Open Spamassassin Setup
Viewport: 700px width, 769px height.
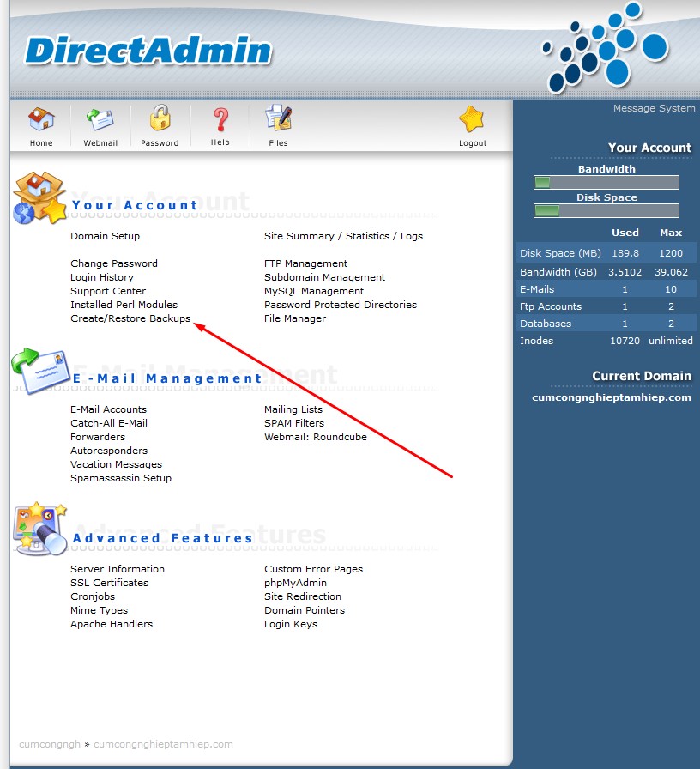[120, 478]
